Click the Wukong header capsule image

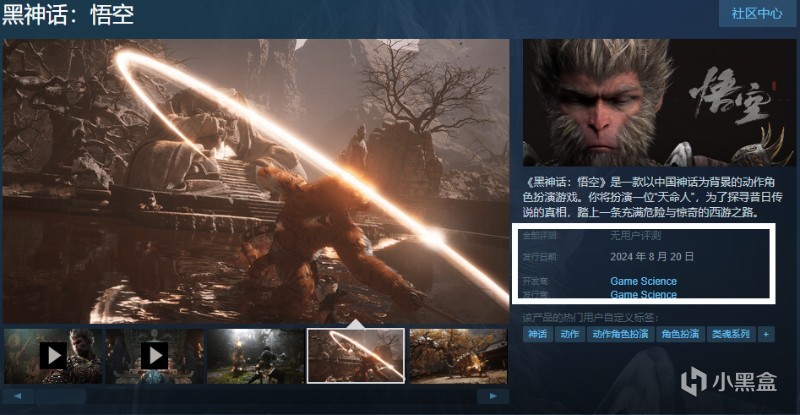659,103
